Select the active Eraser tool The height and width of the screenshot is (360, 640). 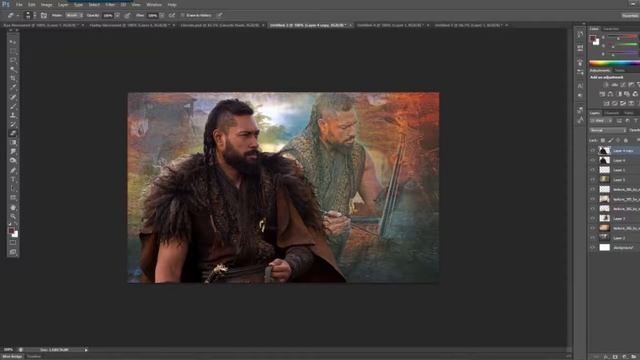coord(13,133)
